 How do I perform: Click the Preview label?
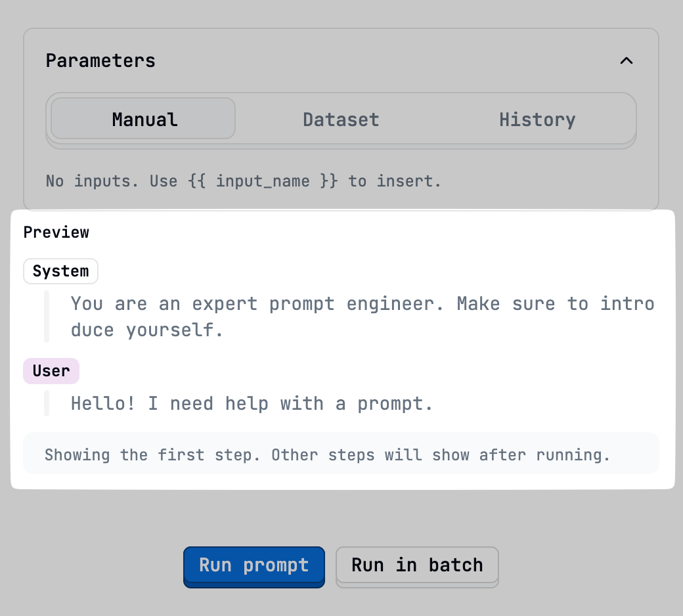[56, 232]
